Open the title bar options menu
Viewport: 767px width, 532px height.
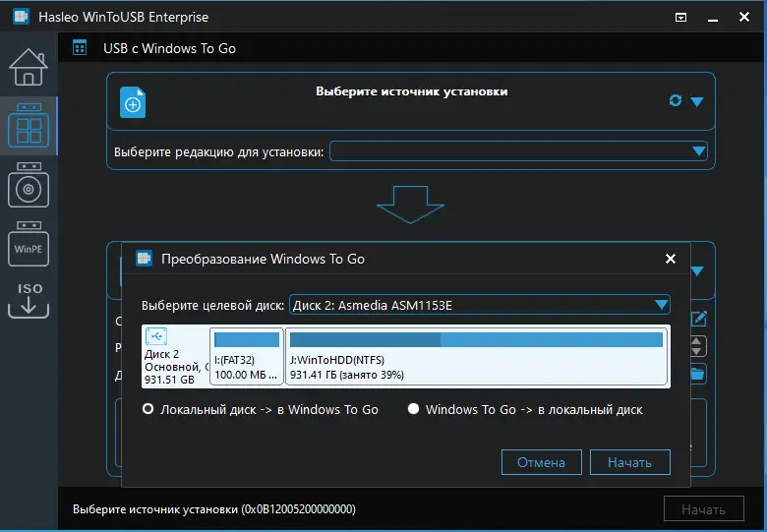(681, 17)
